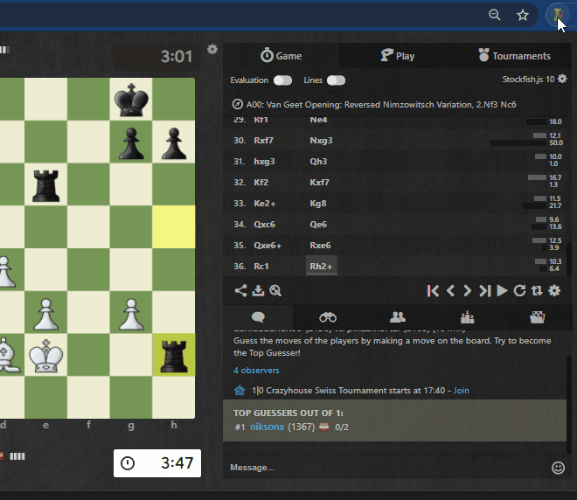Screen dimensions: 577x500
Task: Download the game with the download icon
Action: coord(258,291)
